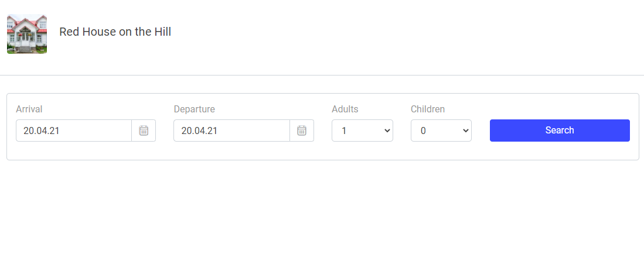Screen dimensions: 644x254
Task: Click the number 1 in Adults box
Action: [344, 131]
